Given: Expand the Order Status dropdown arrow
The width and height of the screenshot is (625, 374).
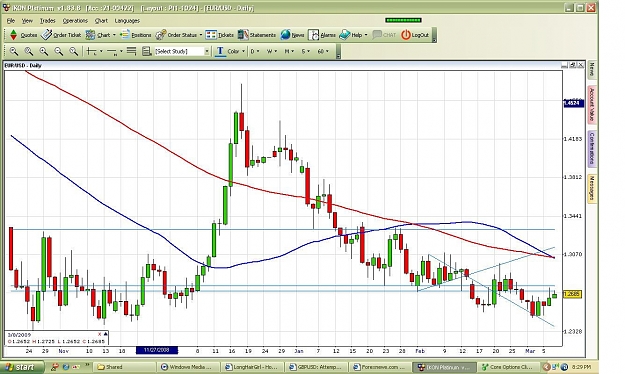Looking at the screenshot, I should (x=200, y=35).
